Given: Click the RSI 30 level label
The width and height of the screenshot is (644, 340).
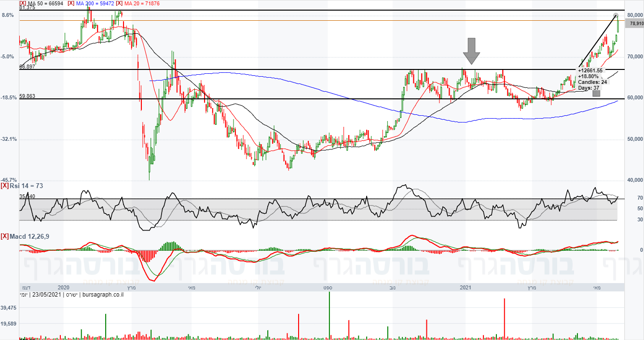Looking at the screenshot, I should click(639, 219).
